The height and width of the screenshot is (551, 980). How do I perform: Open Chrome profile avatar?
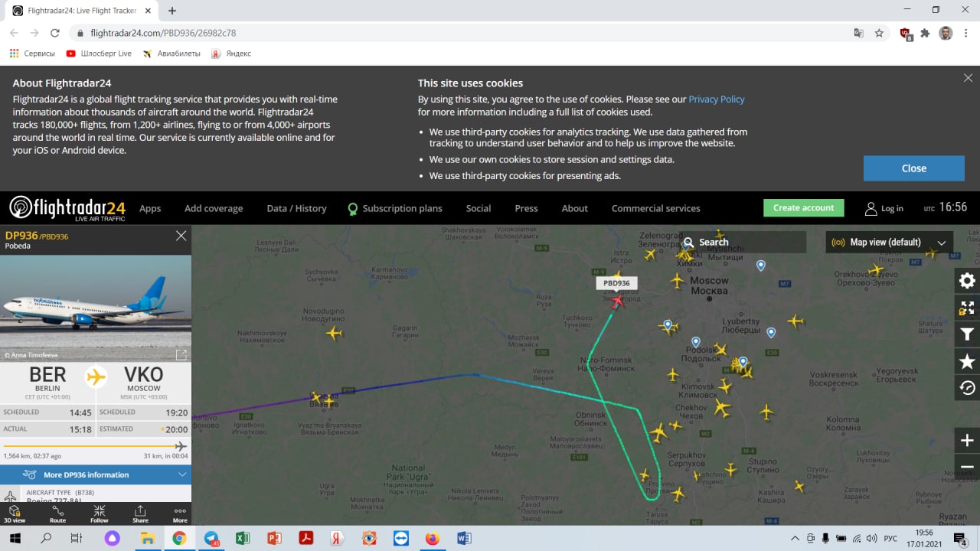coord(946,33)
